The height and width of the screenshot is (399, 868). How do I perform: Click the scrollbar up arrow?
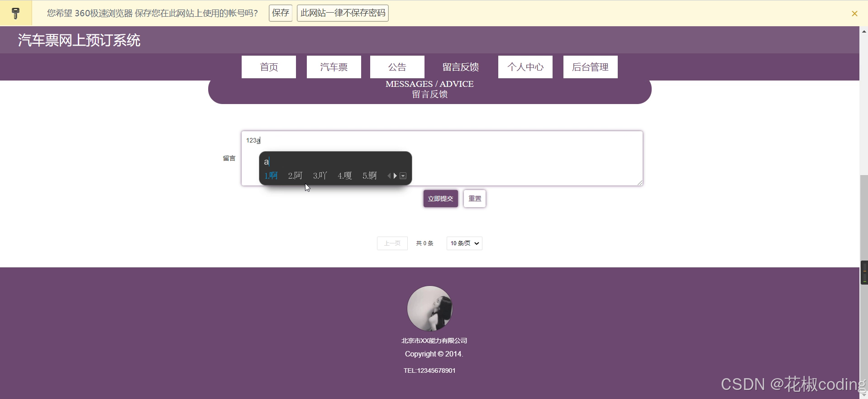864,31
